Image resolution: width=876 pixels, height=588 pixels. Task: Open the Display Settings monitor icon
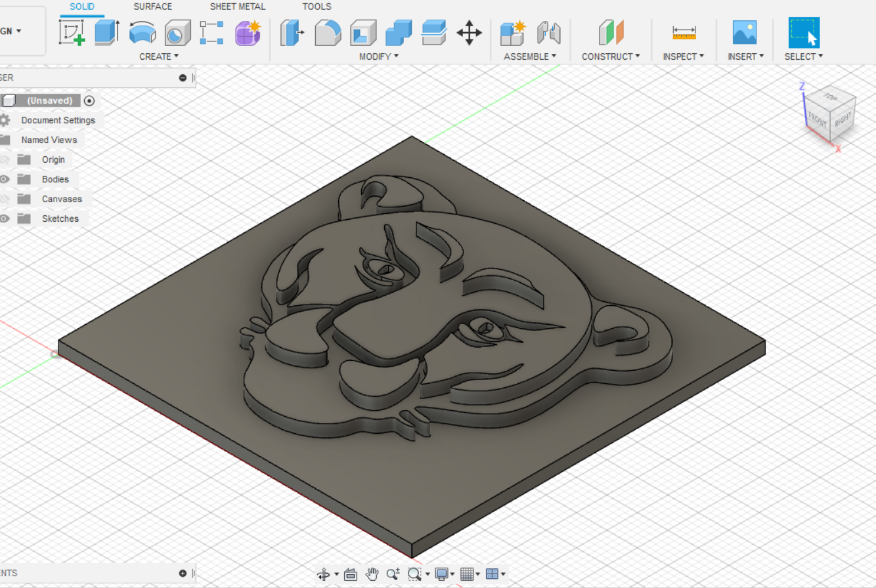click(x=442, y=574)
